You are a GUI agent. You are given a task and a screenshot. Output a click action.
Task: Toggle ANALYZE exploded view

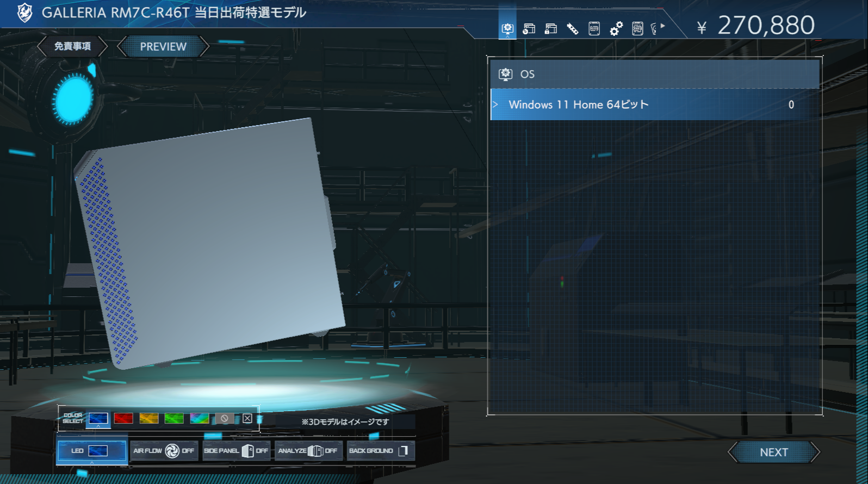click(308, 451)
